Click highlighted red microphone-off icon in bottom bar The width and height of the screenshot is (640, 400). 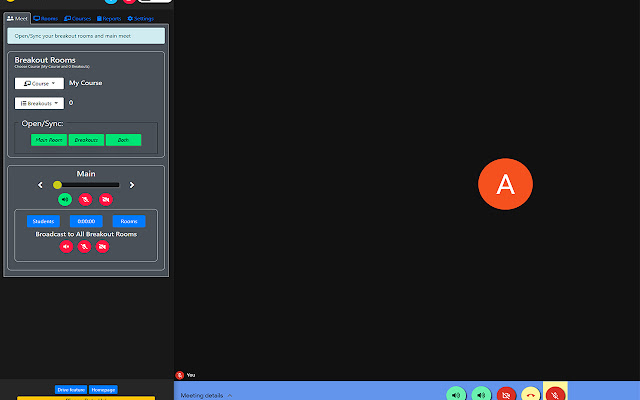[555, 394]
